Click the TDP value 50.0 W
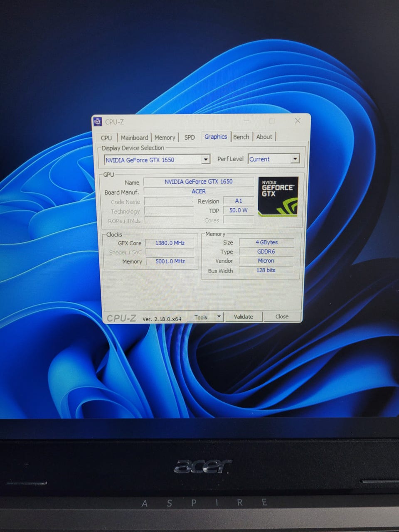399x532 pixels. (x=239, y=210)
